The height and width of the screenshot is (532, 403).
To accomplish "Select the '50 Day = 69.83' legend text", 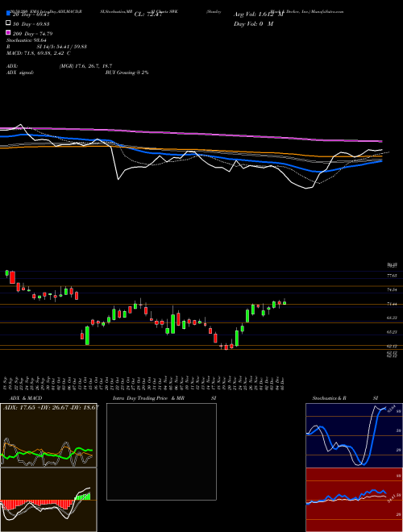I will [x=31, y=23].
